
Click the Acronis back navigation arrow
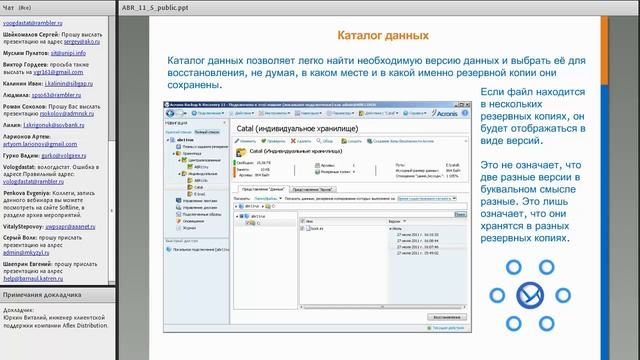click(171, 113)
